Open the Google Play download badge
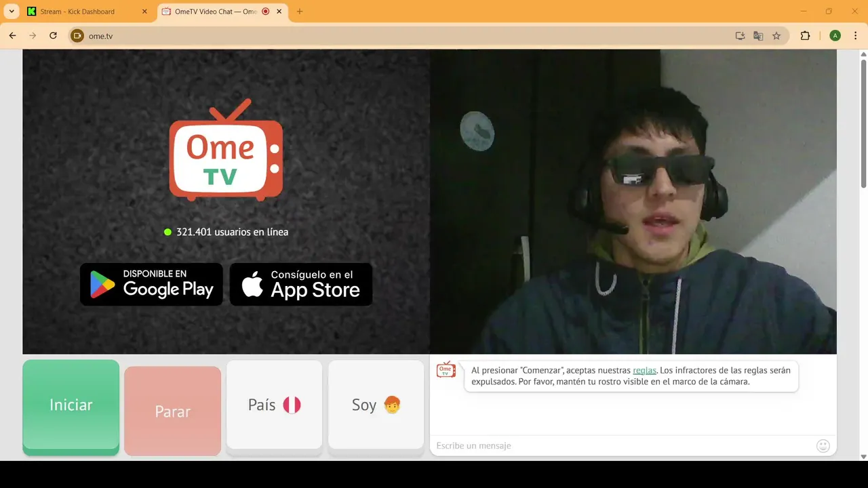The image size is (868, 488). pyautogui.click(x=151, y=284)
